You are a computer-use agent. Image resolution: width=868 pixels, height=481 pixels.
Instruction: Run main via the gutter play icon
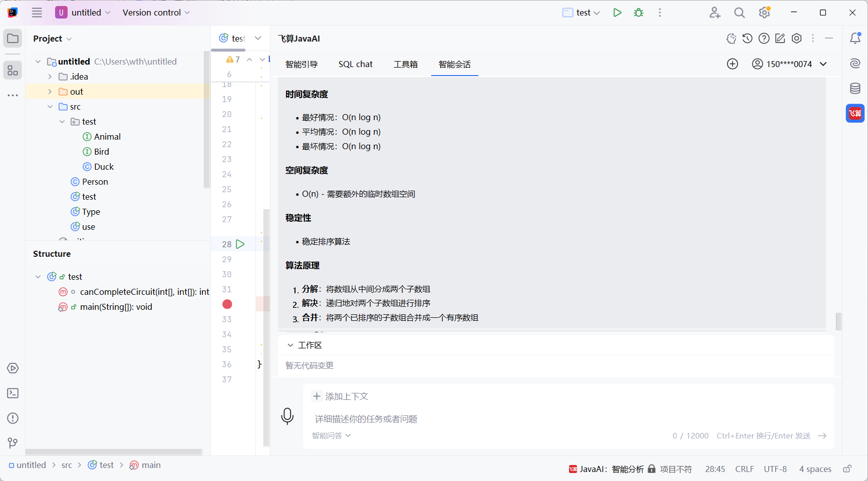tap(240, 244)
